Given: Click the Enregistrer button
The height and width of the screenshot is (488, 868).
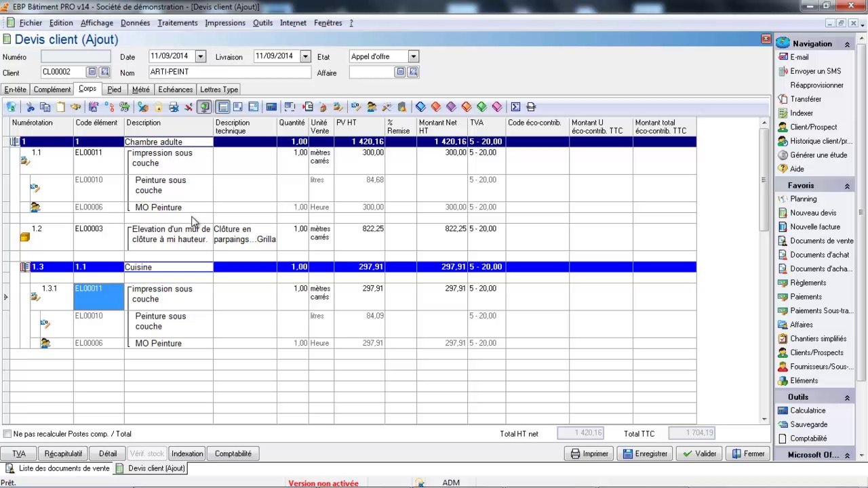Looking at the screenshot, I should (645, 453).
